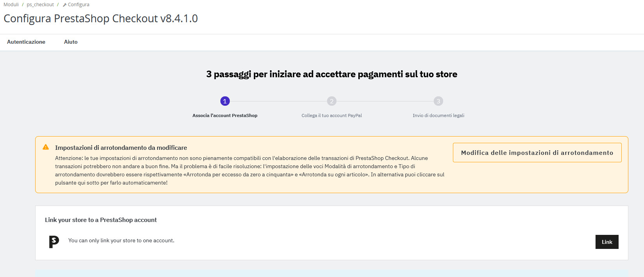Click the Link your store to a PrestaShop account heading
644x277 pixels.
tap(101, 220)
